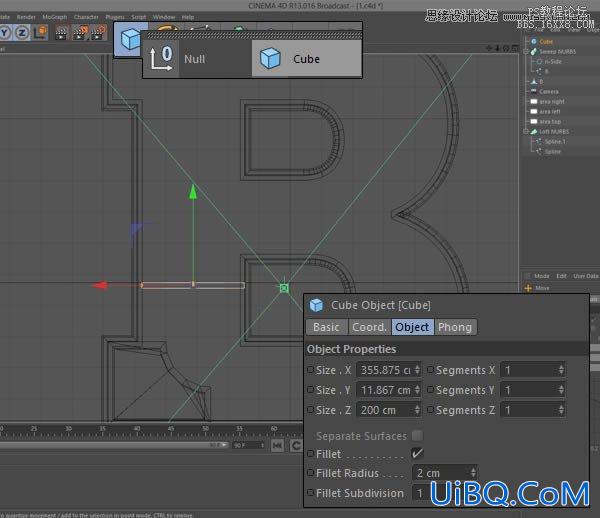Toggle the Z axis lock icon

22,33
